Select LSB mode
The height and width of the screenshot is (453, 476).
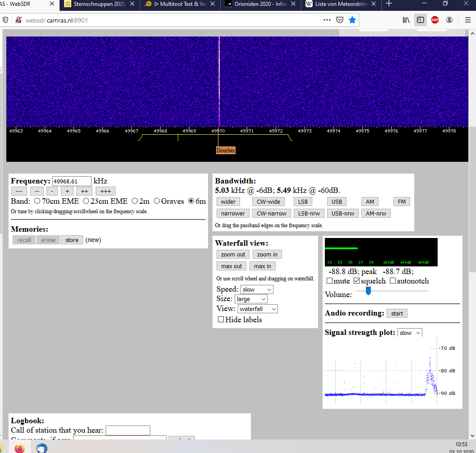pyautogui.click(x=303, y=201)
